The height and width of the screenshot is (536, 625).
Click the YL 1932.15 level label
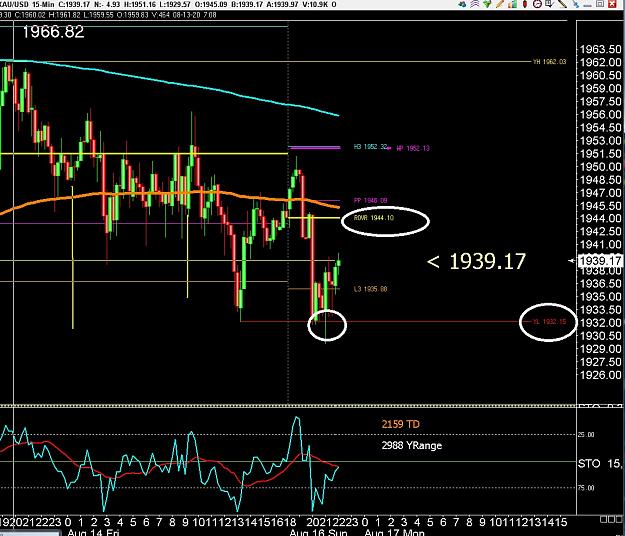549,322
